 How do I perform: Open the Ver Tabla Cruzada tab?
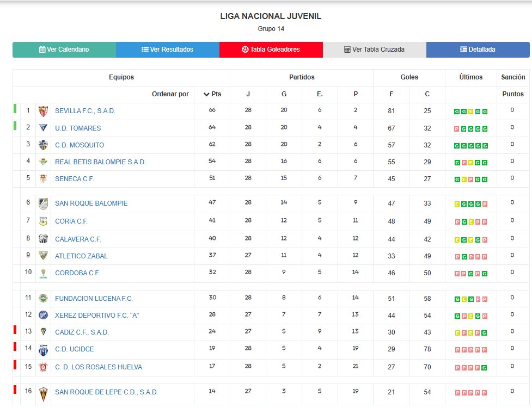375,50
